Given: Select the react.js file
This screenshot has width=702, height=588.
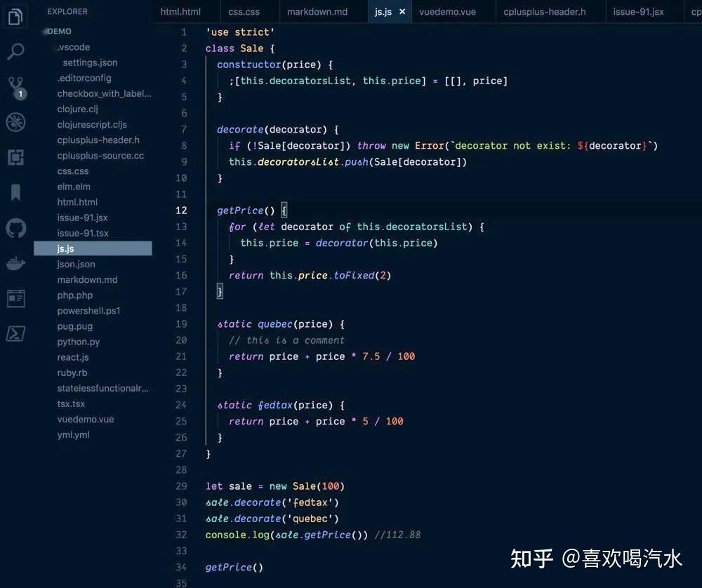Looking at the screenshot, I should (73, 357).
